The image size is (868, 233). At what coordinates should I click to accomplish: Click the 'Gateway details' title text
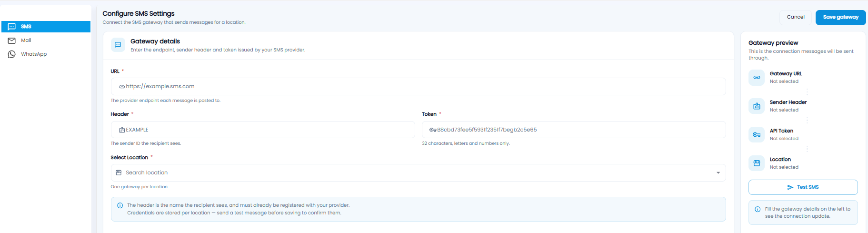(155, 41)
